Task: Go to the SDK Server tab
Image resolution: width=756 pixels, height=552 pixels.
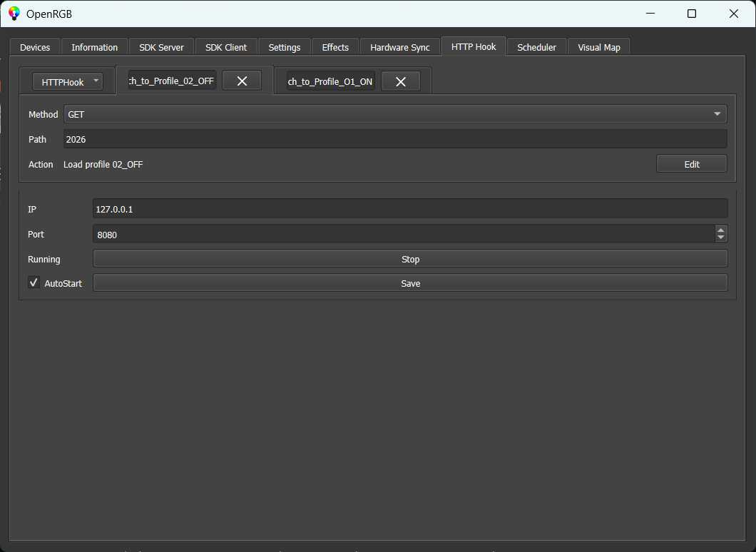Action: coord(161,47)
